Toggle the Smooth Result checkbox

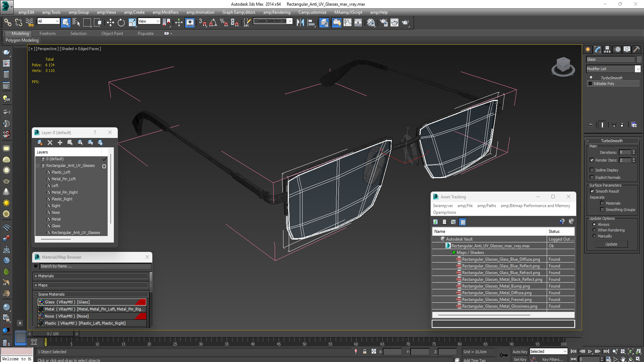(592, 191)
